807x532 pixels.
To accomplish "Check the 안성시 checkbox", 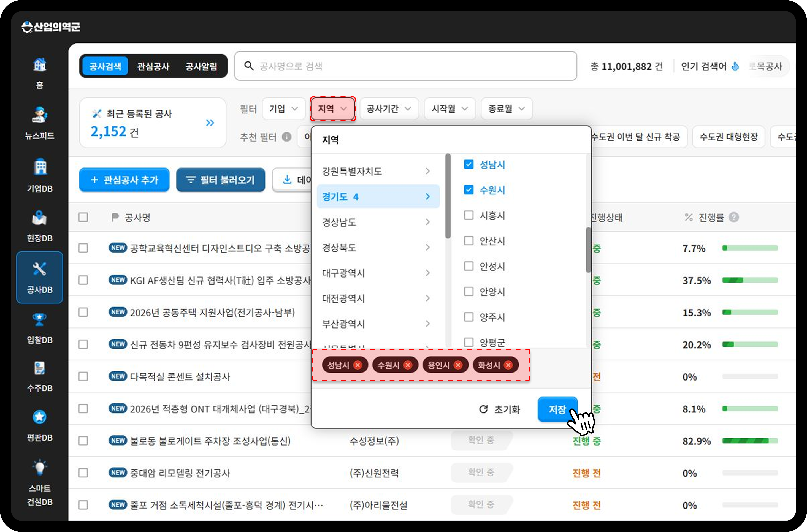I will [x=469, y=266].
